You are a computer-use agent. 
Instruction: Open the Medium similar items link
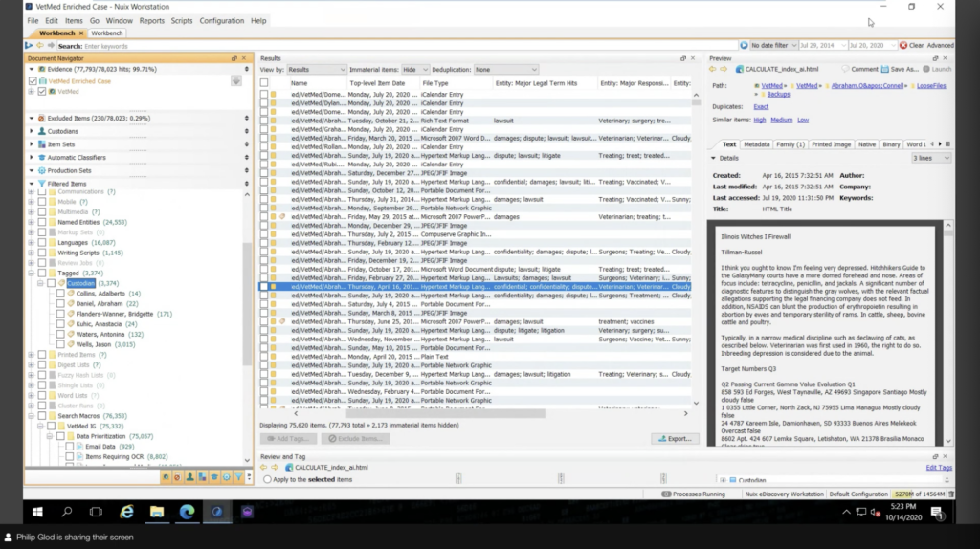click(781, 120)
